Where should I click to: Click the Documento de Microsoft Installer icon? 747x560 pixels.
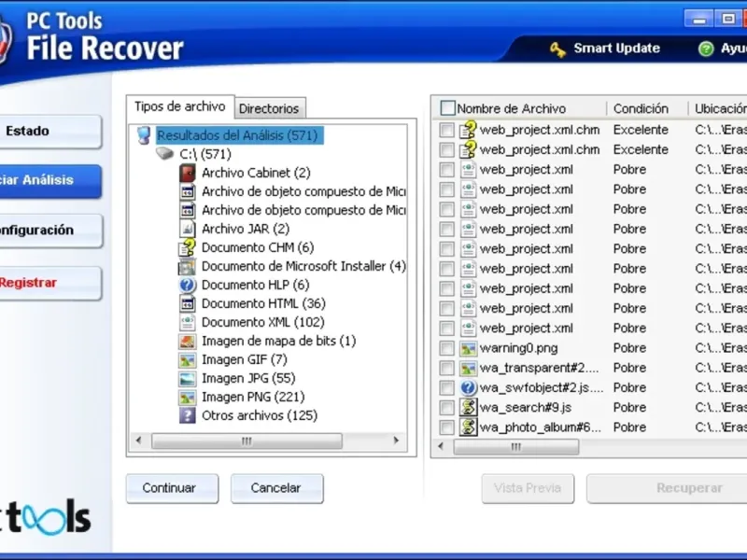point(188,266)
